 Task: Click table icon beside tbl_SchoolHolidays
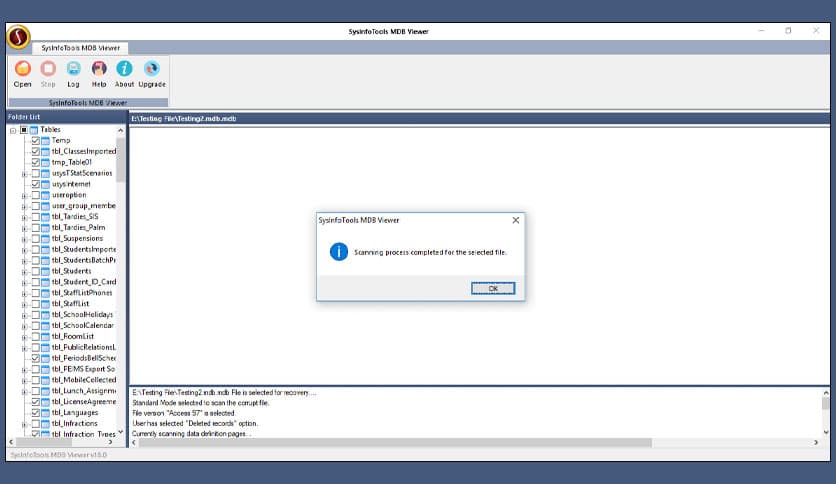tap(45, 314)
